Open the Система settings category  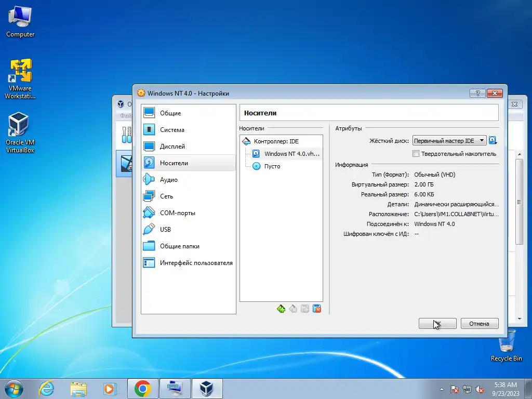(188, 129)
